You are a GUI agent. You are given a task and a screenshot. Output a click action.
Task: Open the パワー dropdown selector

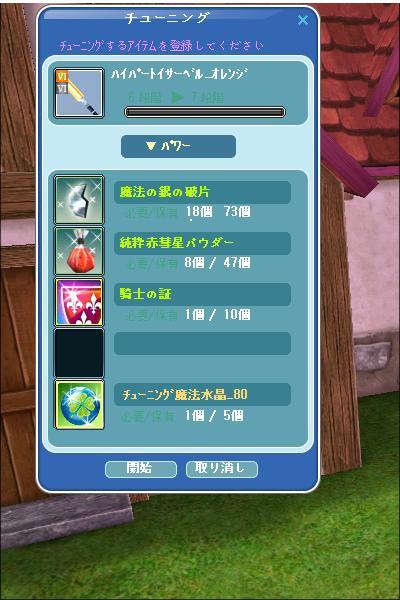178,146
